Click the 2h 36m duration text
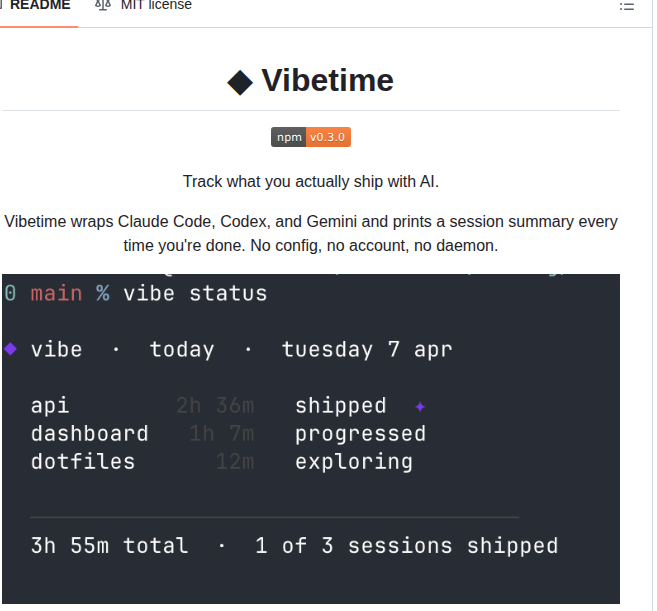 pos(215,406)
